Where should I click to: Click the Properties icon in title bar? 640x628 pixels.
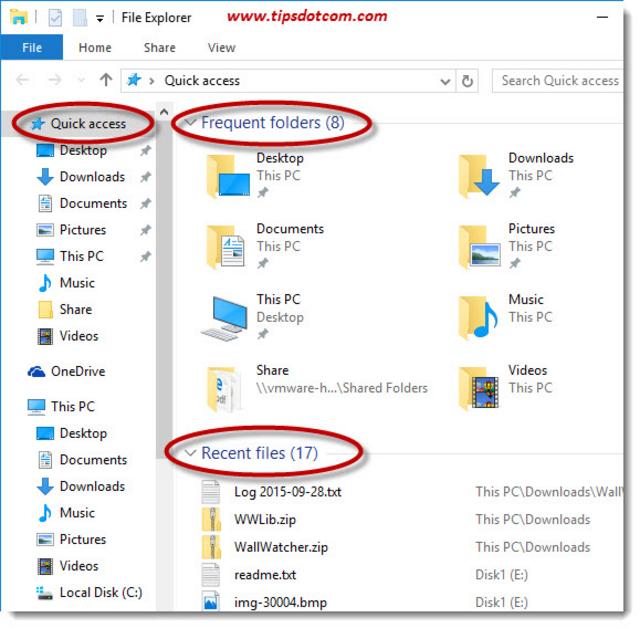click(55, 18)
